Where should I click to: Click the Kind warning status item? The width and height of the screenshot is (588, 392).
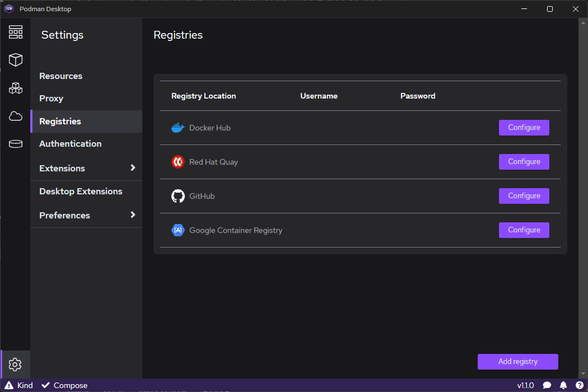tap(18, 385)
